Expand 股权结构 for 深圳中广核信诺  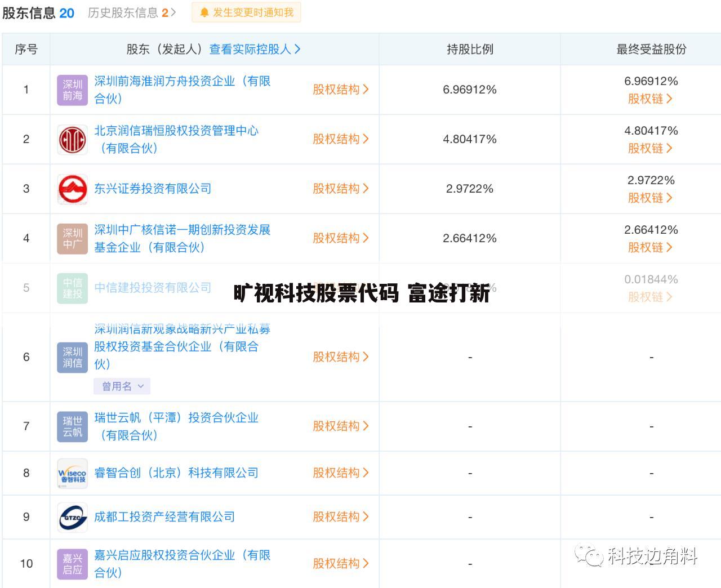pyautogui.click(x=341, y=238)
